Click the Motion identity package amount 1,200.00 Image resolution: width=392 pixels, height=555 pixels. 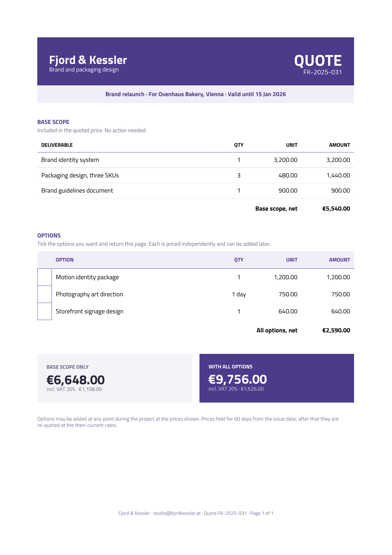[338, 277]
